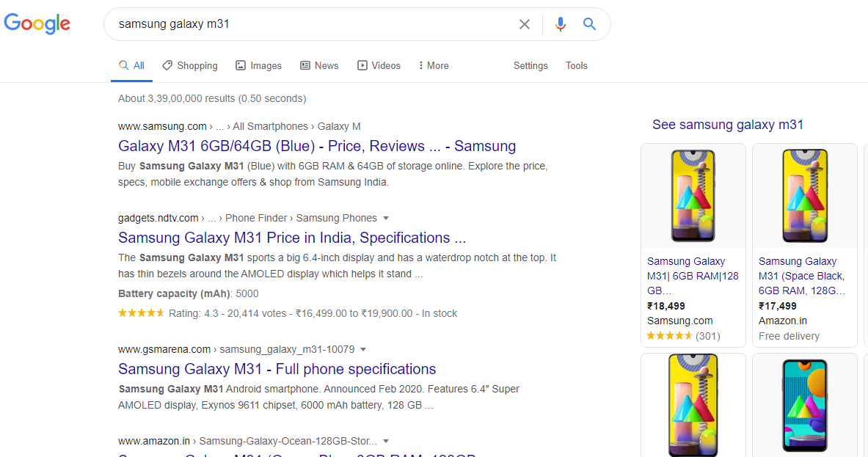Click the star rating with 301 reviews

(x=683, y=336)
